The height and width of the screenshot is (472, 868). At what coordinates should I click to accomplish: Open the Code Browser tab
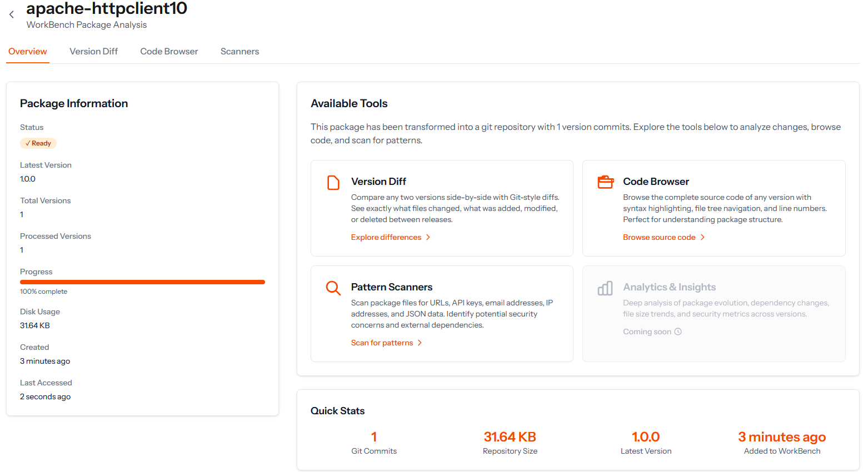pyautogui.click(x=169, y=52)
